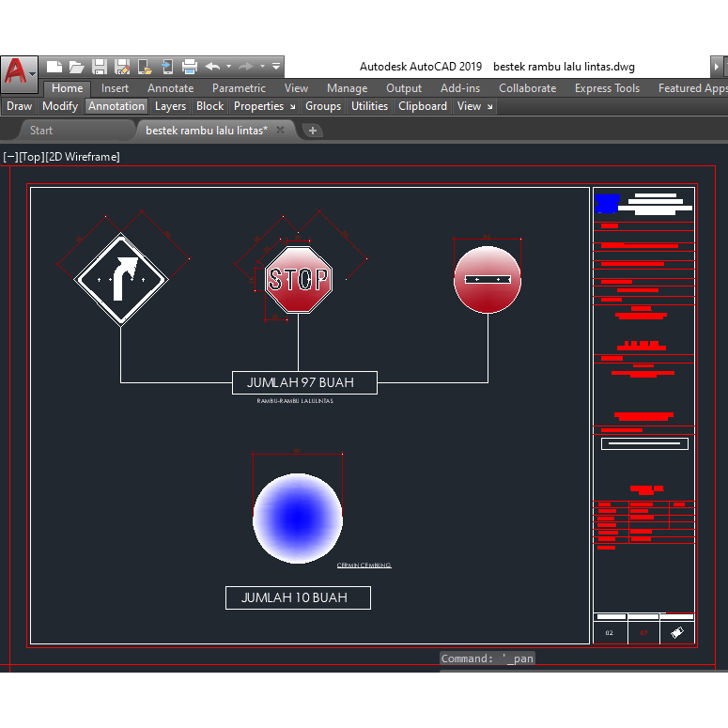Switch to the Output ribbon tab
Screen dimensions: 728x728
tap(404, 88)
